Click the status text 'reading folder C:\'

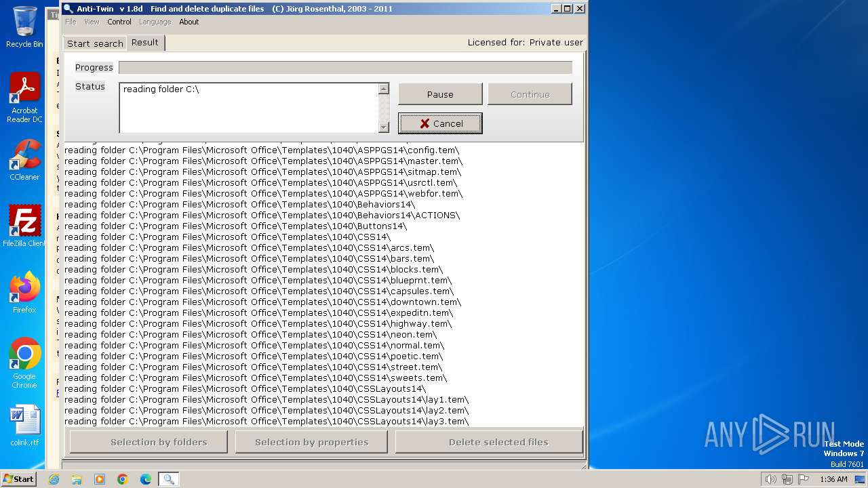point(161,89)
